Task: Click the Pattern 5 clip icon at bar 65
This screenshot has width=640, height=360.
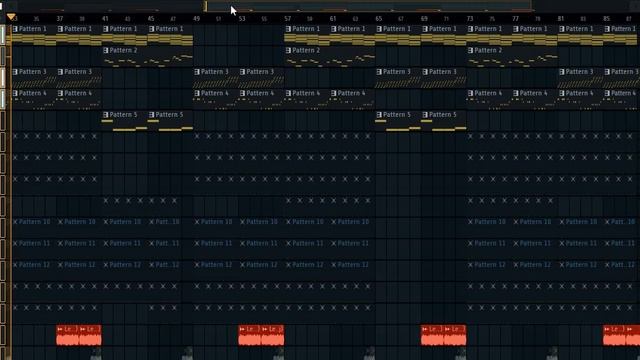Action: pyautogui.click(x=379, y=115)
